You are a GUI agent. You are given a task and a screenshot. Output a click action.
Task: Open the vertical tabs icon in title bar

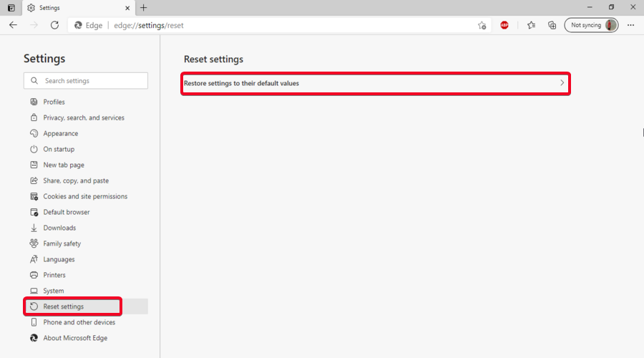point(11,8)
